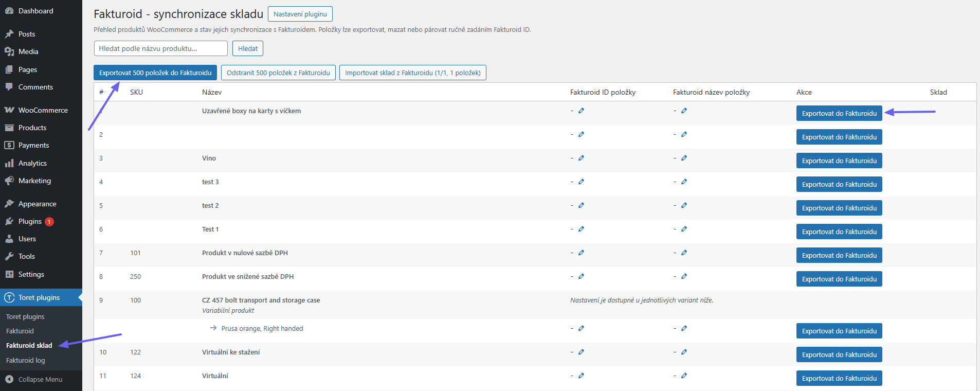The width and height of the screenshot is (980, 391).
Task: Export Produkt v nulové sazbě DPH
Action: 839,255
